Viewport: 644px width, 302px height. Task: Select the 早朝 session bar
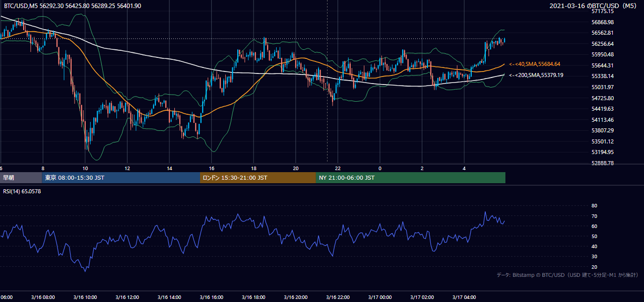click(21, 178)
